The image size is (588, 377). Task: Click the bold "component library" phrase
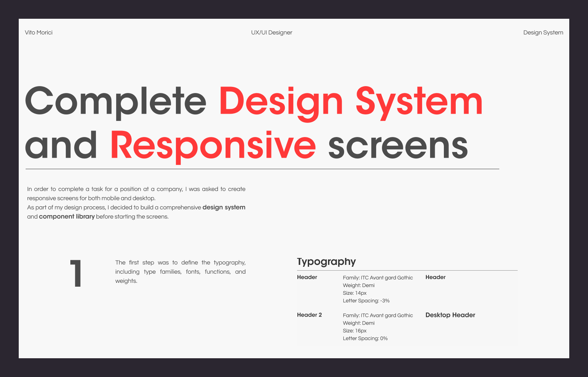pos(67,217)
